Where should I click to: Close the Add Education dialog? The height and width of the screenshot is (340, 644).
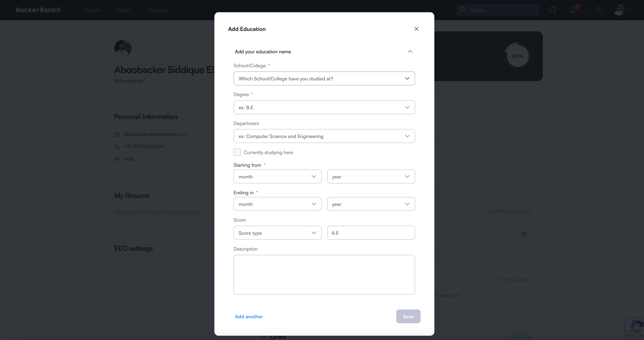point(416,29)
